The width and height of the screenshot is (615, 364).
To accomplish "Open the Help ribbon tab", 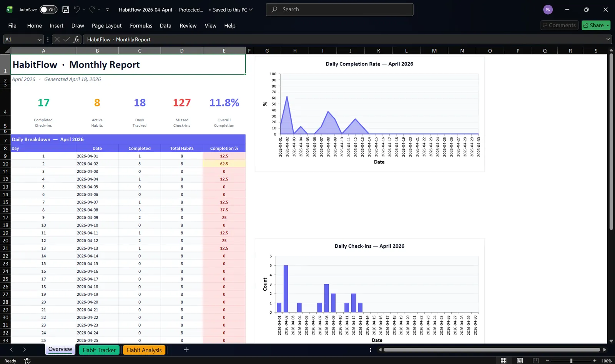I will click(x=230, y=26).
